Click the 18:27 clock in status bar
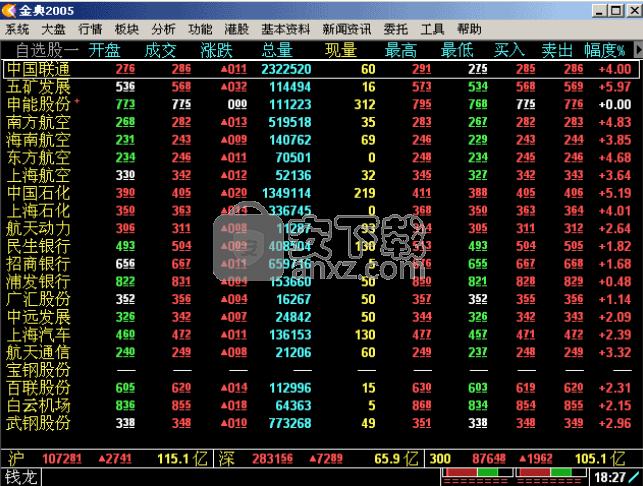643x486 pixels. (x=609, y=477)
